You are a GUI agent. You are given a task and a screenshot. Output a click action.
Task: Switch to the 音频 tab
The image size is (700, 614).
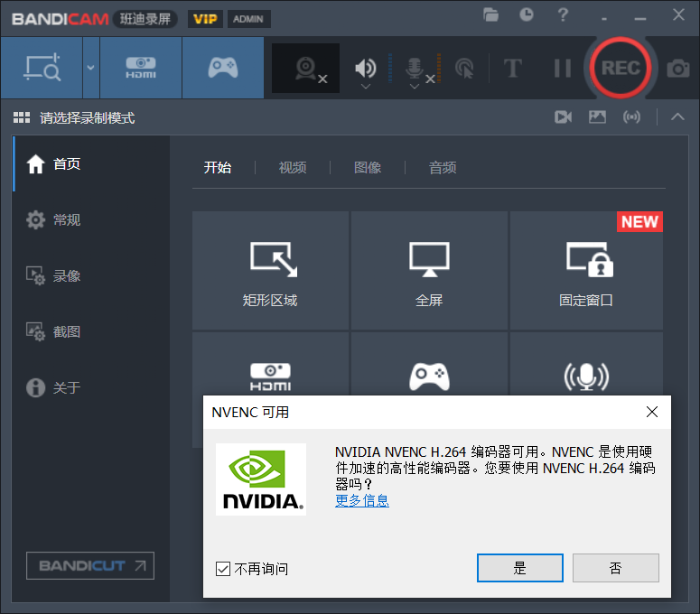coord(443,168)
